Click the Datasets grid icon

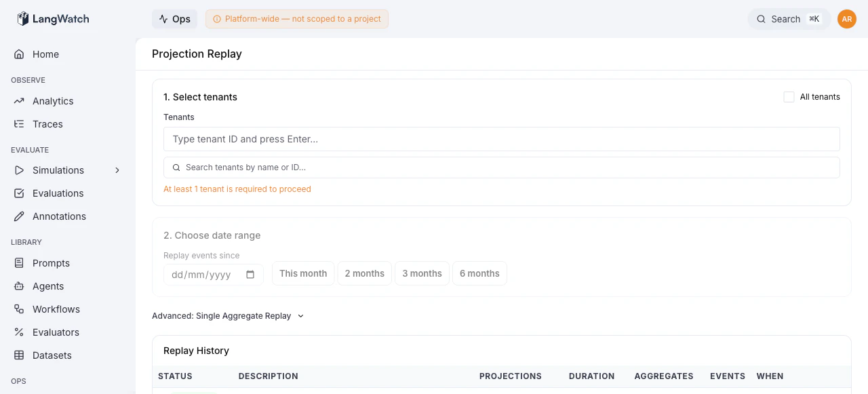[19, 355]
